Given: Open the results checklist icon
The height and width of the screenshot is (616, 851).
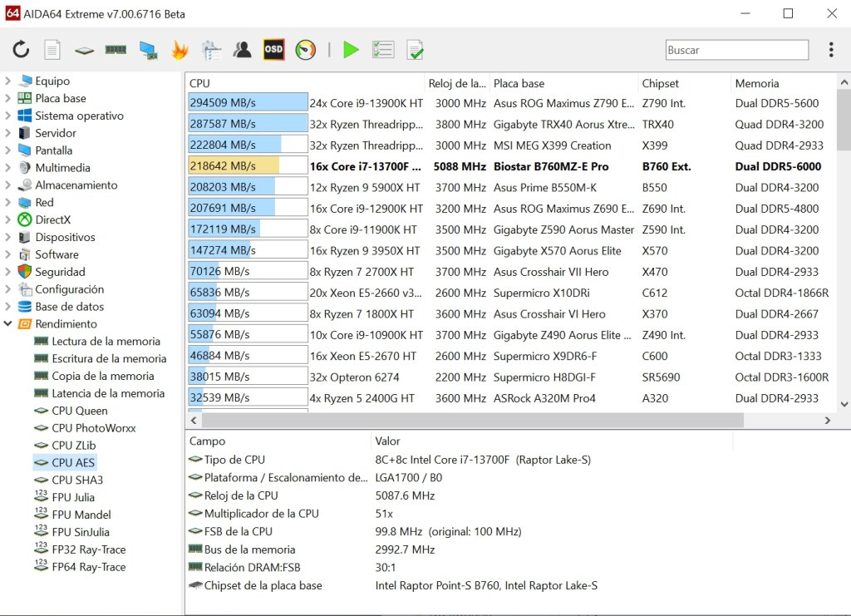Looking at the screenshot, I should pyautogui.click(x=383, y=50).
